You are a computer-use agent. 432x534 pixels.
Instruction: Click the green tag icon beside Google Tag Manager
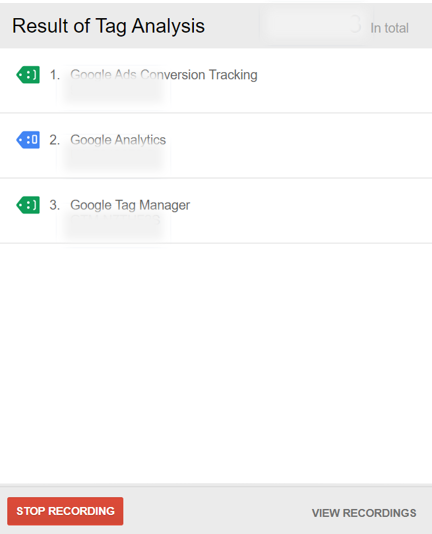point(28,205)
